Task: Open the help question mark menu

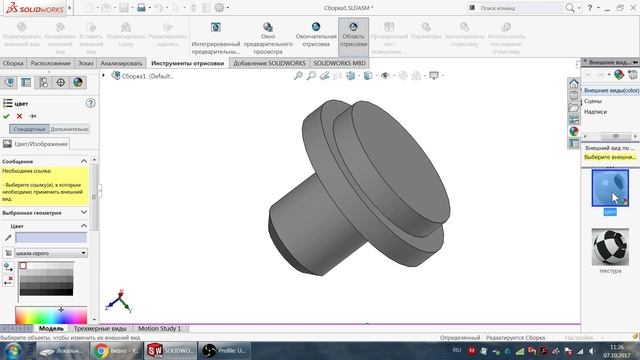Action: point(590,8)
